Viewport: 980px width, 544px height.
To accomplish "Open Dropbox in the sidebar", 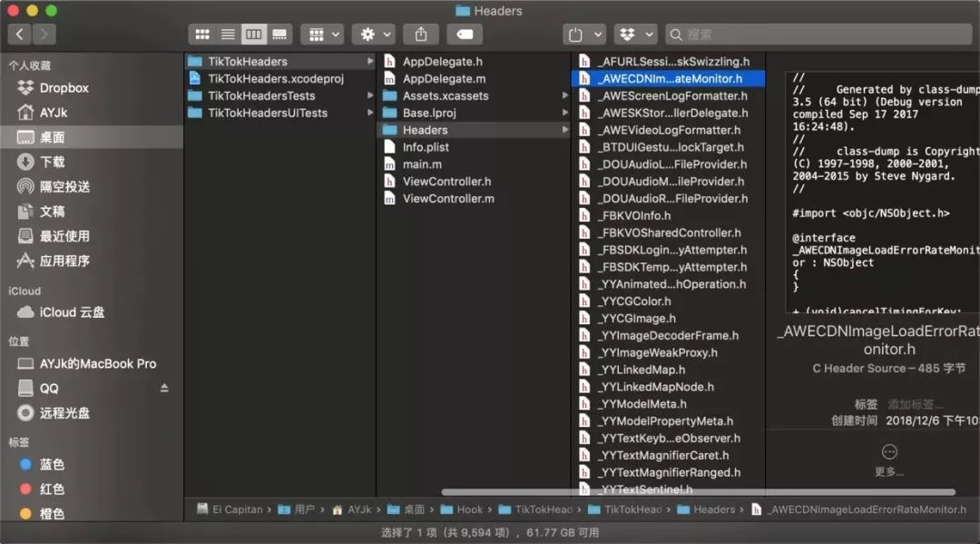I will [64, 88].
